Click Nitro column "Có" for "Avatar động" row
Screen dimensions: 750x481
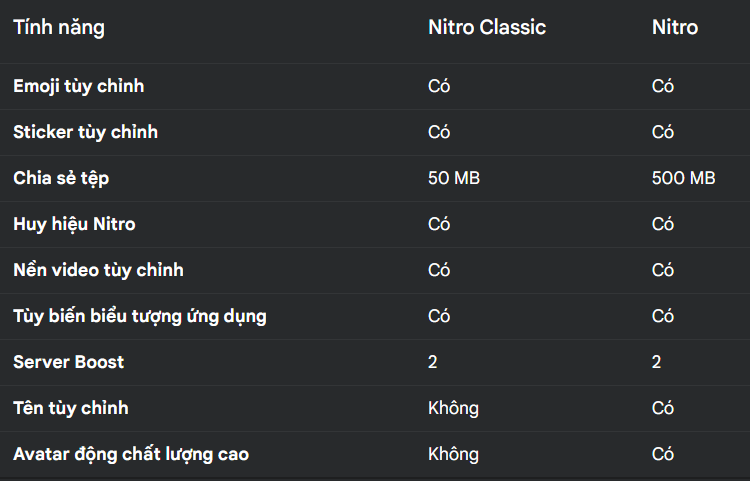point(663,454)
